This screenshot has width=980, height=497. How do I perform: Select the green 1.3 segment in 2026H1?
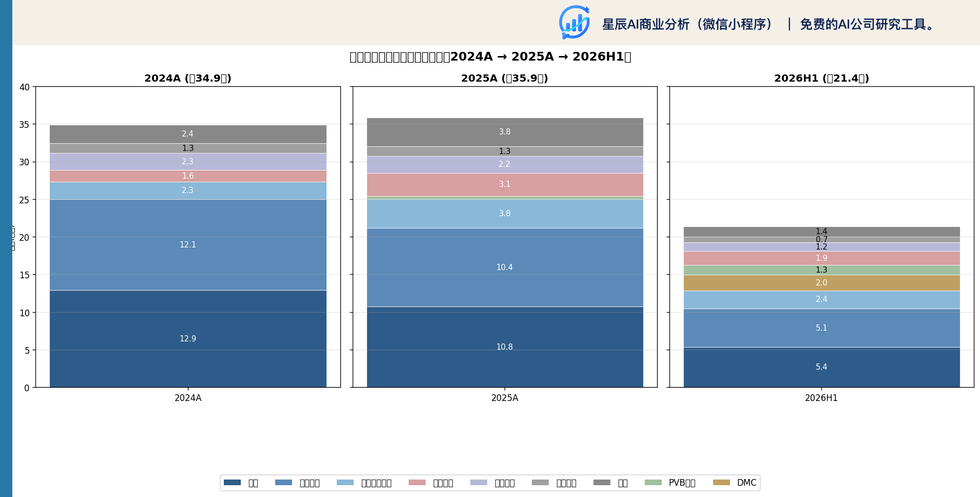point(821,270)
